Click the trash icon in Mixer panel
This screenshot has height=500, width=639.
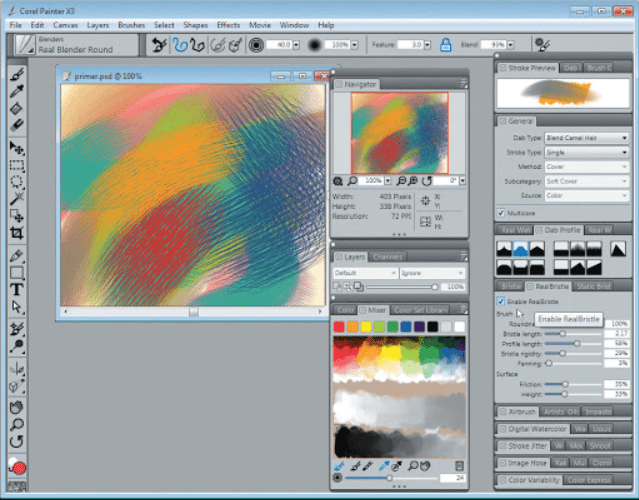tap(458, 465)
